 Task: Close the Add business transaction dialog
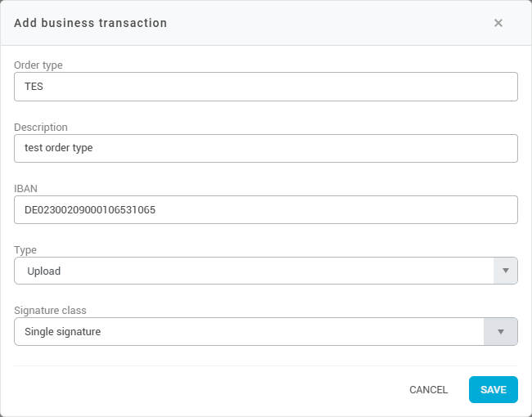(498, 23)
